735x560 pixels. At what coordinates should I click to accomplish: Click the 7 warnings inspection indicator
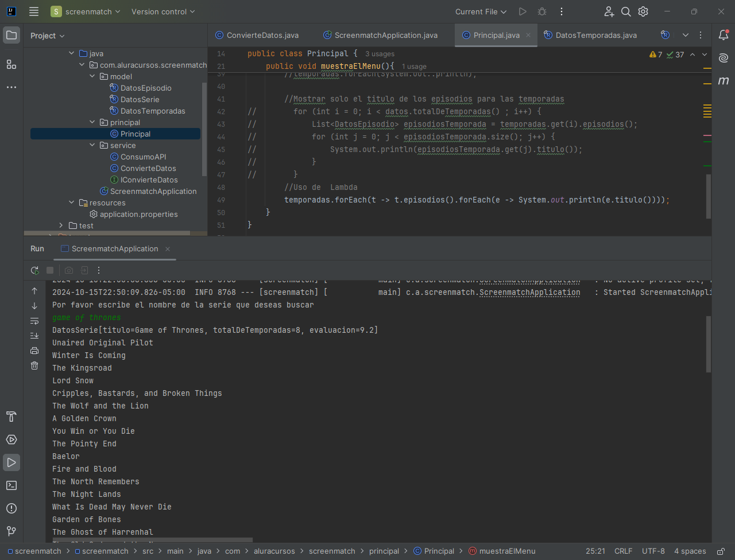point(656,55)
